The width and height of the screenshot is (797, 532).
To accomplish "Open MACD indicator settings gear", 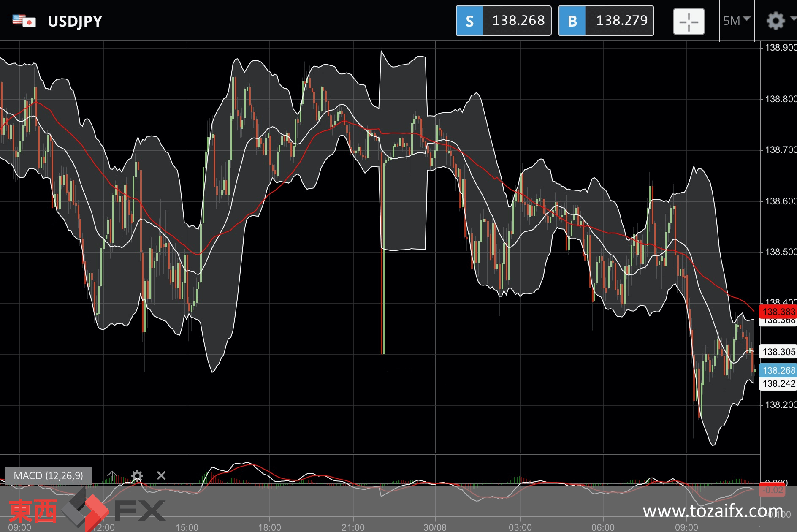I will (x=137, y=476).
